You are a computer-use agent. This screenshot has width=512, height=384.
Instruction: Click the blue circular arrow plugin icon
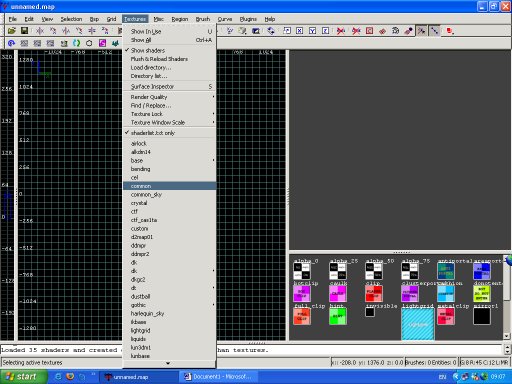pos(12,43)
